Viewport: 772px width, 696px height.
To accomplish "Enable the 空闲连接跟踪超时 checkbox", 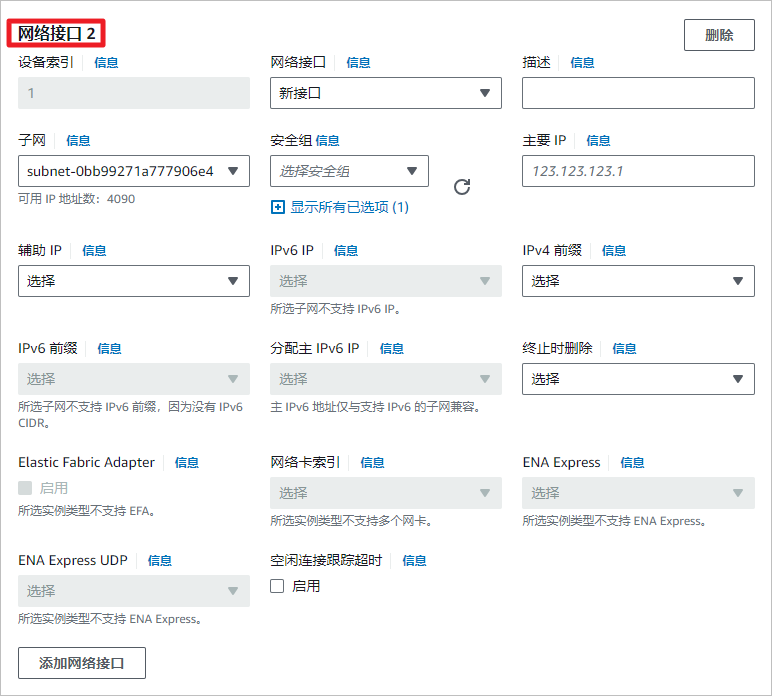I will point(277,586).
